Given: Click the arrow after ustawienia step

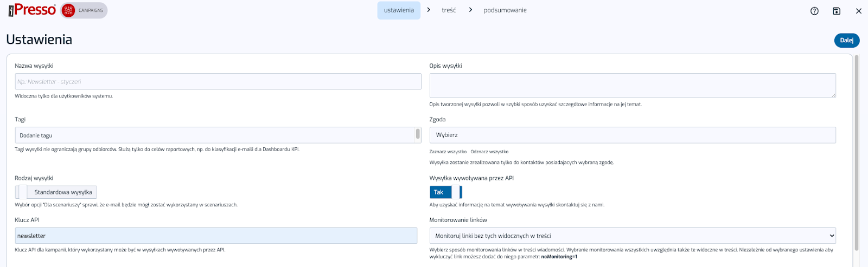Looking at the screenshot, I should (429, 10).
